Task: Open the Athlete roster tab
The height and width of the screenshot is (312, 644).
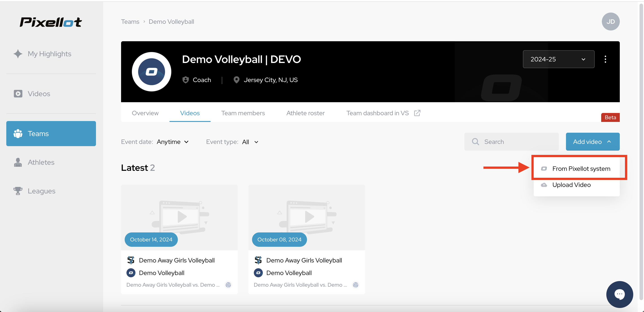Action: [305, 113]
